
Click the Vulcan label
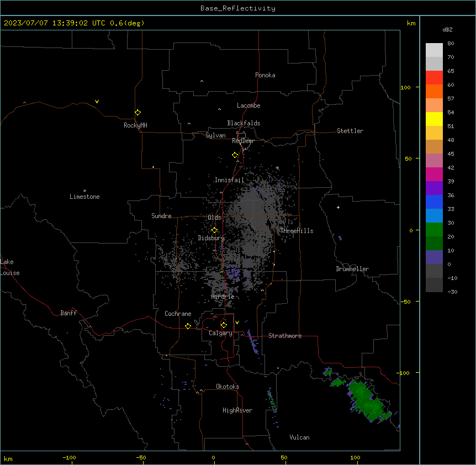(299, 437)
